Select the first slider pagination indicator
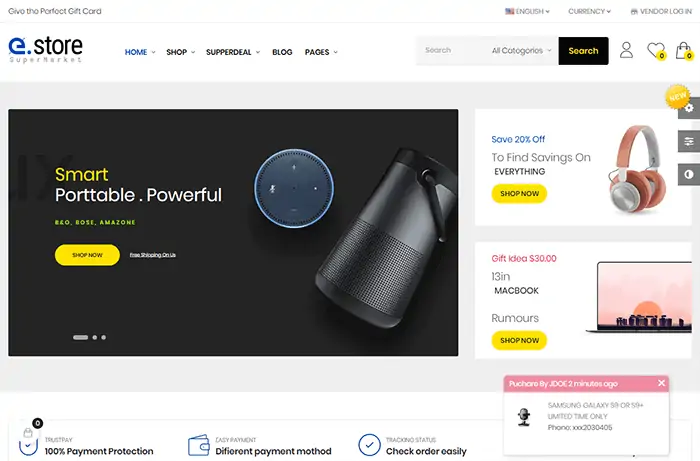This screenshot has height=461, width=700. pyautogui.click(x=80, y=337)
